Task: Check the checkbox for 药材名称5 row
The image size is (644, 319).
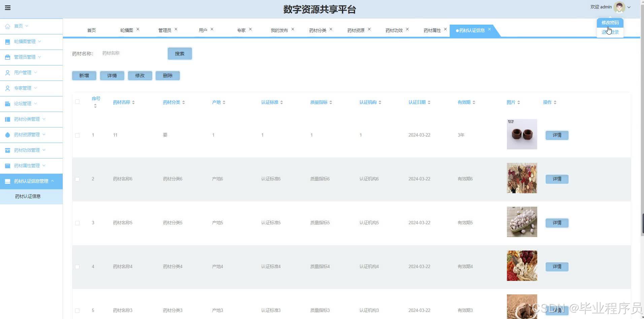Action: coord(77,223)
